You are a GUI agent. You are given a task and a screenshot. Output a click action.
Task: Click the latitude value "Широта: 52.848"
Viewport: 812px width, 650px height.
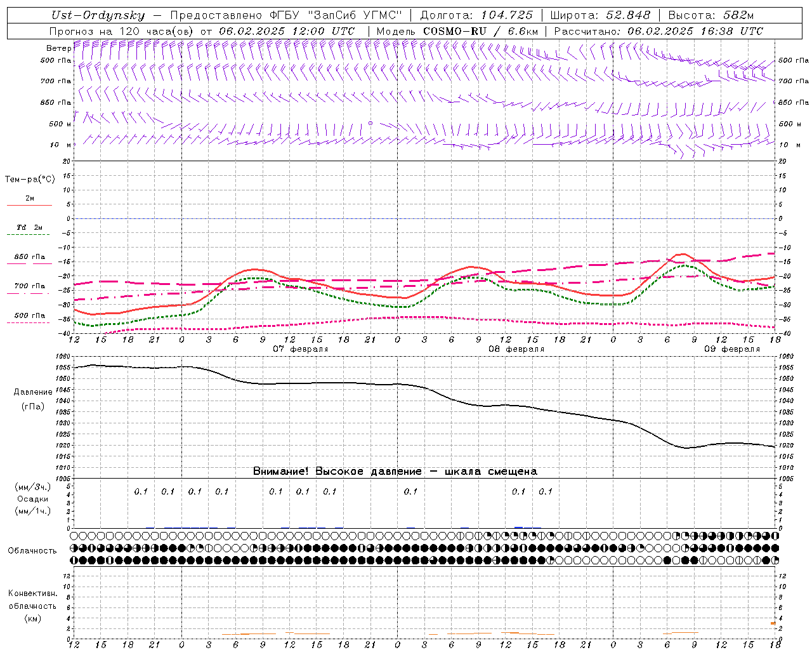tap(600, 15)
